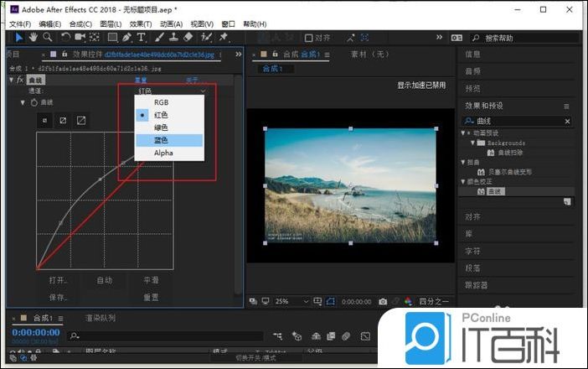The width and height of the screenshot is (588, 369).
Task: Open the 效果(T) menu
Action: pyautogui.click(x=139, y=24)
